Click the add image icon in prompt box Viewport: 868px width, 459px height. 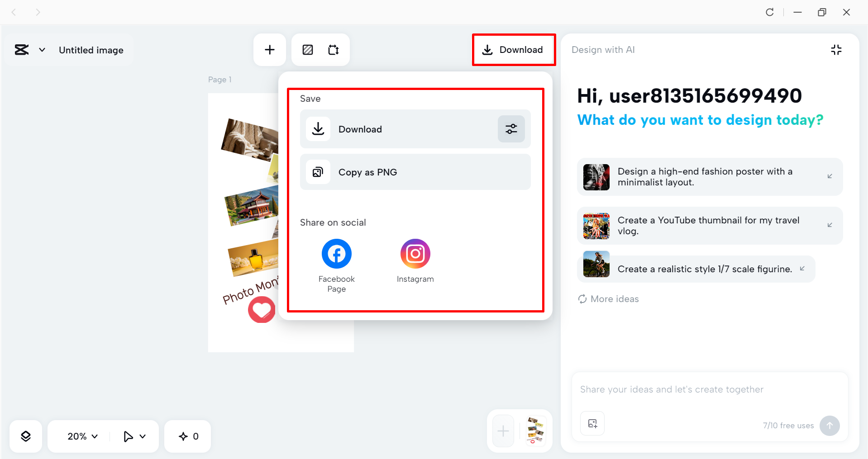(592, 423)
